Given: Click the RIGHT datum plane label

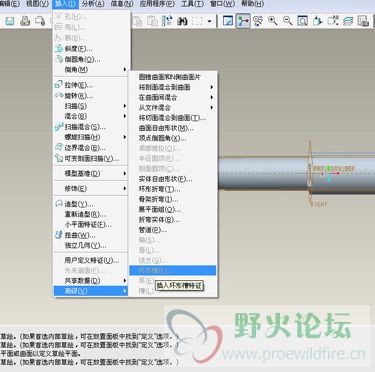Looking at the screenshot, I should [x=319, y=204].
